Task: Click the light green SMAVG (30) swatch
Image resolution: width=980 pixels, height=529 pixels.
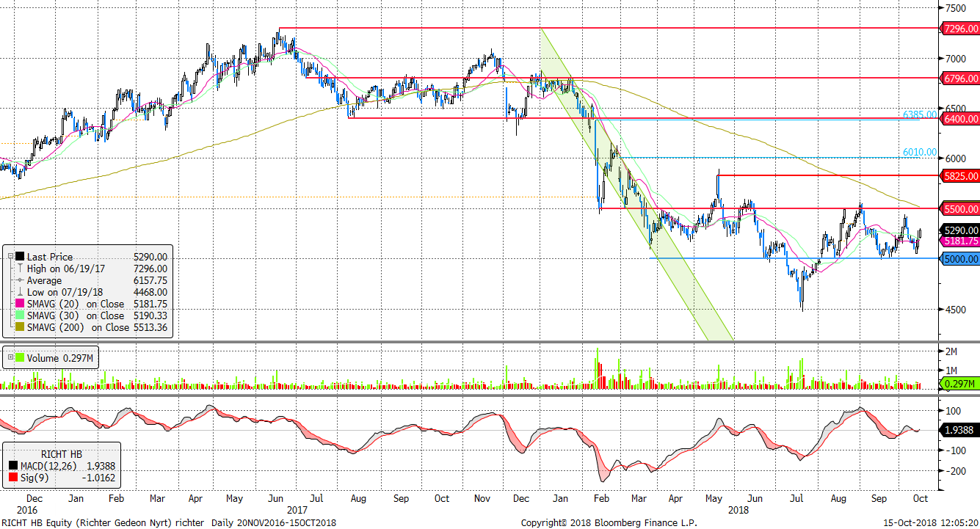Action: [19, 315]
